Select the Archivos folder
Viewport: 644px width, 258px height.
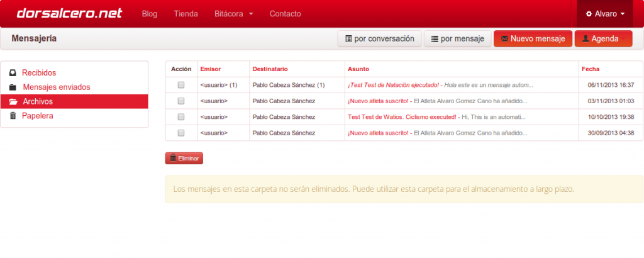(x=74, y=101)
